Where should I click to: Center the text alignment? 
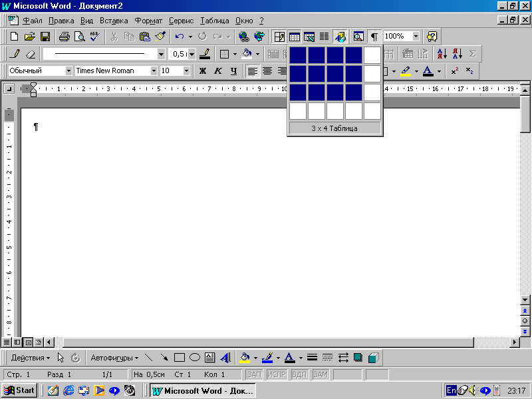click(267, 71)
